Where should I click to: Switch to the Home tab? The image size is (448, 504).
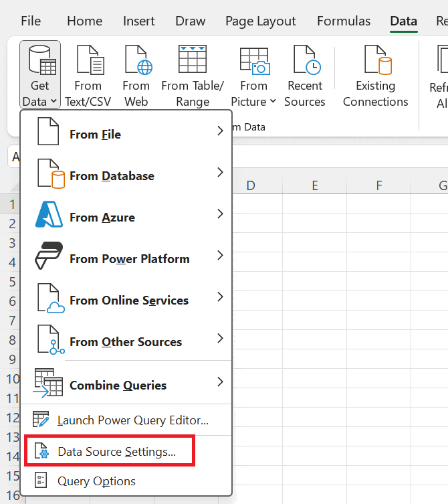[85, 21]
